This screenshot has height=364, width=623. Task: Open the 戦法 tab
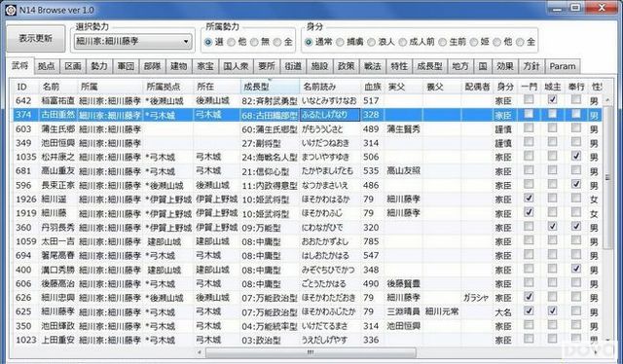(x=373, y=66)
